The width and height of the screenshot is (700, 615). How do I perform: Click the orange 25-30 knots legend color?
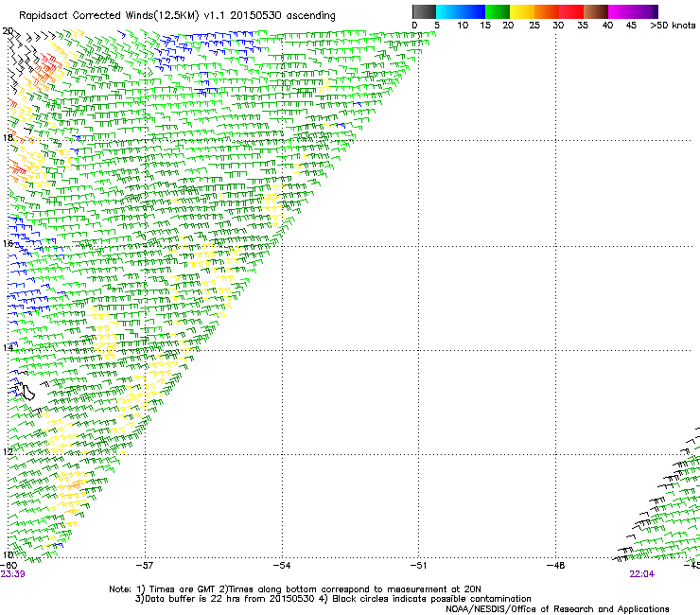point(547,11)
